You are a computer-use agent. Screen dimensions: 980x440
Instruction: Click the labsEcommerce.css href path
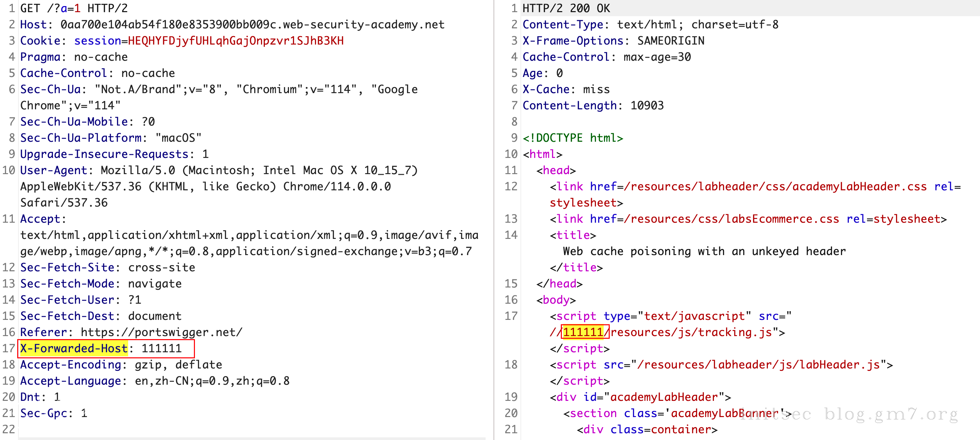[731, 219]
